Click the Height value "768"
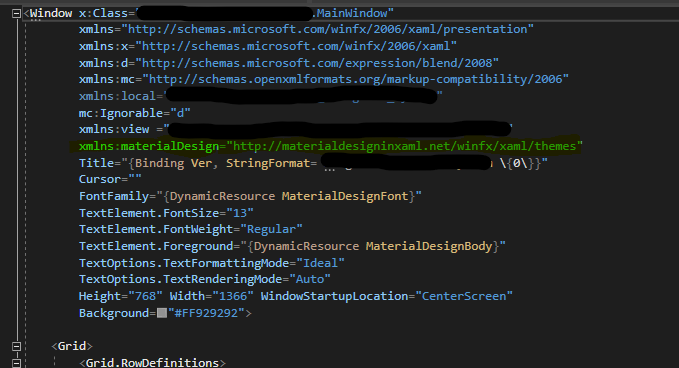 146,296
